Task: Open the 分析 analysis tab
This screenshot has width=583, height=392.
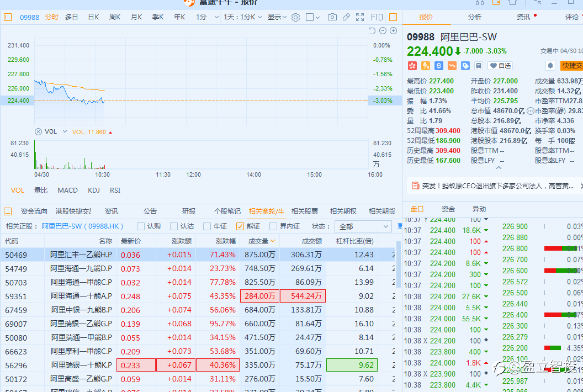Action: coord(474,17)
